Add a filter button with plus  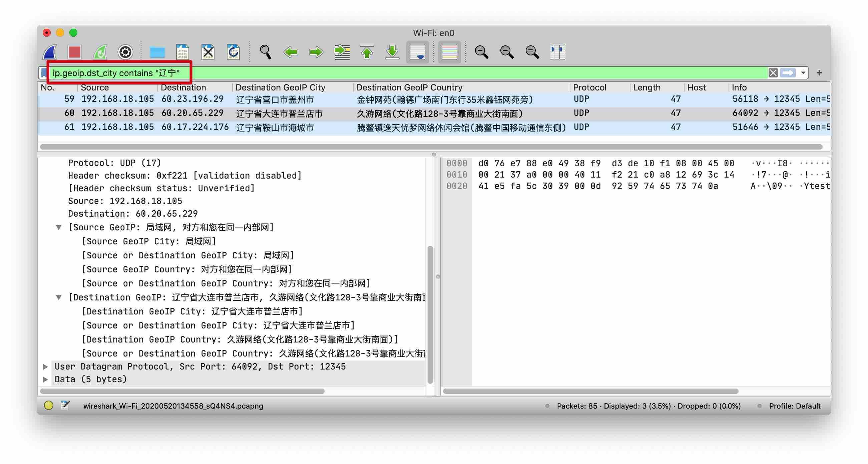click(819, 73)
